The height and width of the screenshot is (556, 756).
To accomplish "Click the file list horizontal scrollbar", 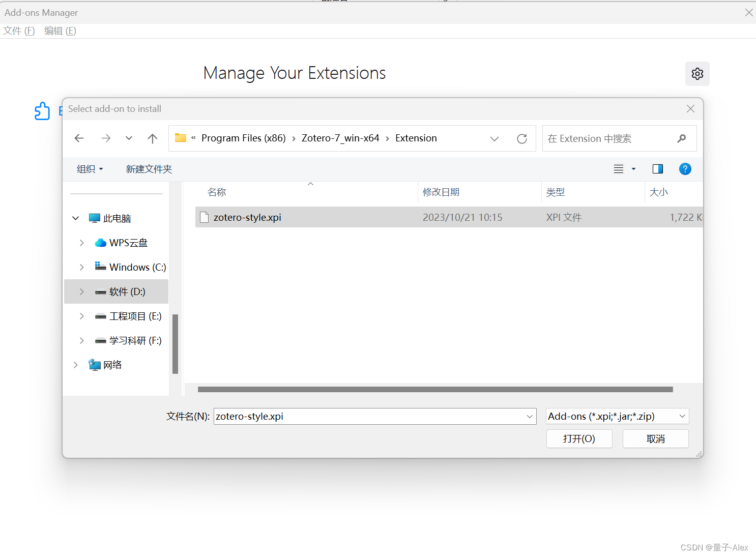I will 435,389.
